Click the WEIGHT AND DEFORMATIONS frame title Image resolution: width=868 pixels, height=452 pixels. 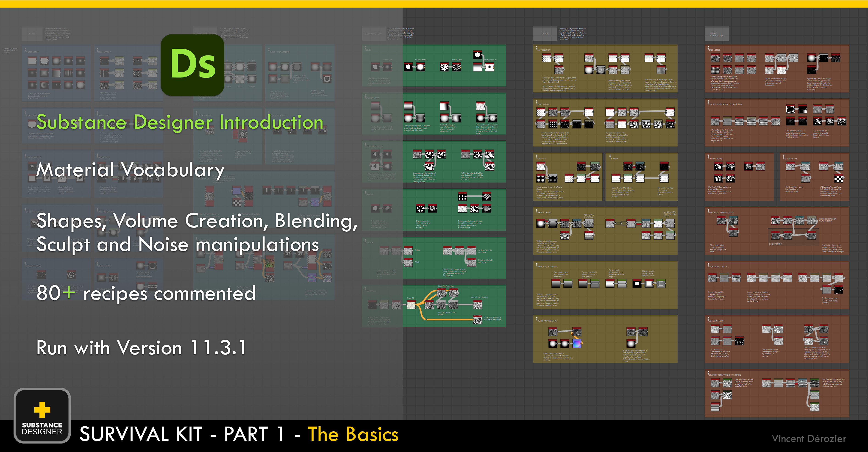pos(721,213)
